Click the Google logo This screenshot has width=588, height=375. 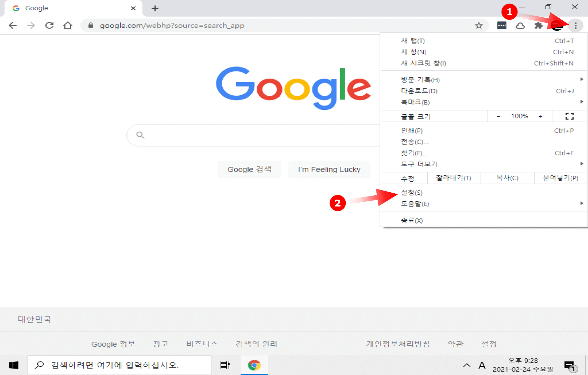[x=293, y=88]
